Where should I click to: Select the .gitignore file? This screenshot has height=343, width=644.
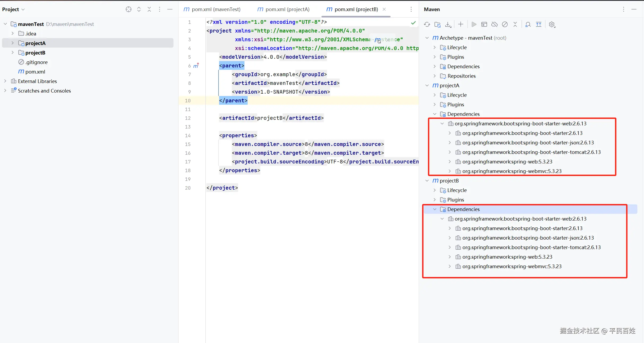(37, 62)
